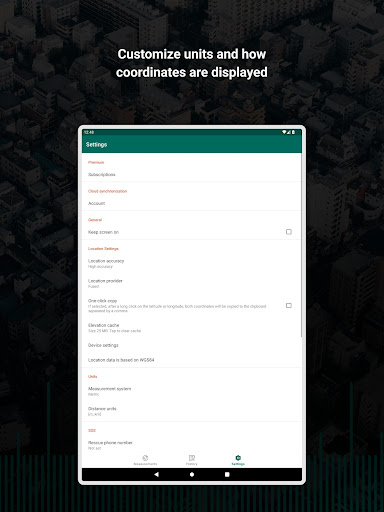Open Location provider setting
This screenshot has width=384, height=512.
pyautogui.click(x=192, y=283)
